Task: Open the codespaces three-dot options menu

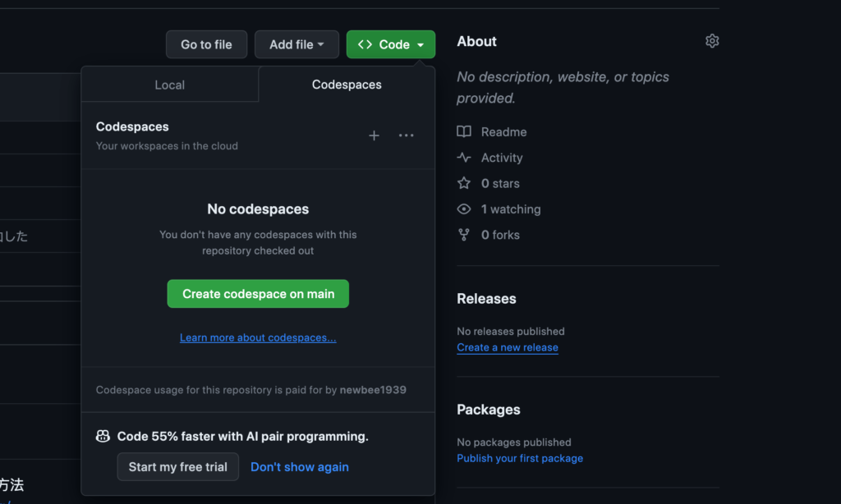Action: 406,135
